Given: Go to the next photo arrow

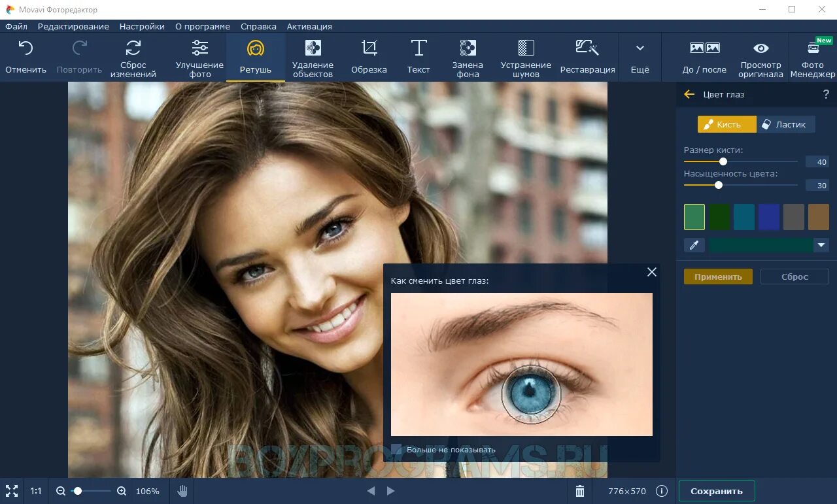Looking at the screenshot, I should 391,491.
